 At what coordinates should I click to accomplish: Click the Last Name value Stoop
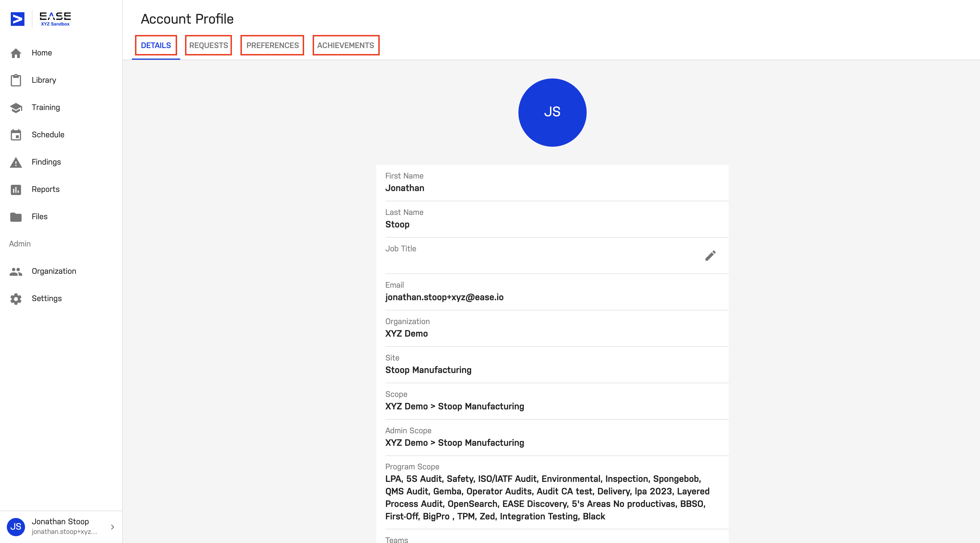point(397,225)
